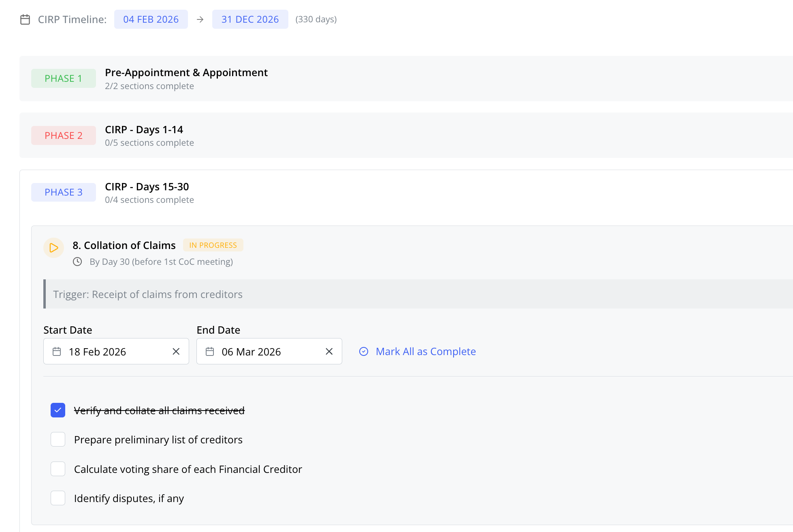793x532 pixels.
Task: Open the Start Date calendar icon
Action: click(x=57, y=351)
